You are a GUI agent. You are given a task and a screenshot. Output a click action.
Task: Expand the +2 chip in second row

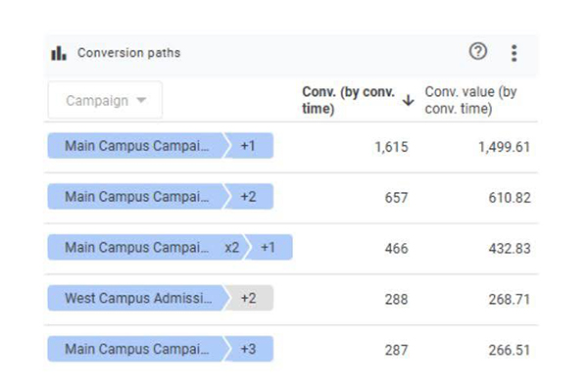click(x=249, y=197)
